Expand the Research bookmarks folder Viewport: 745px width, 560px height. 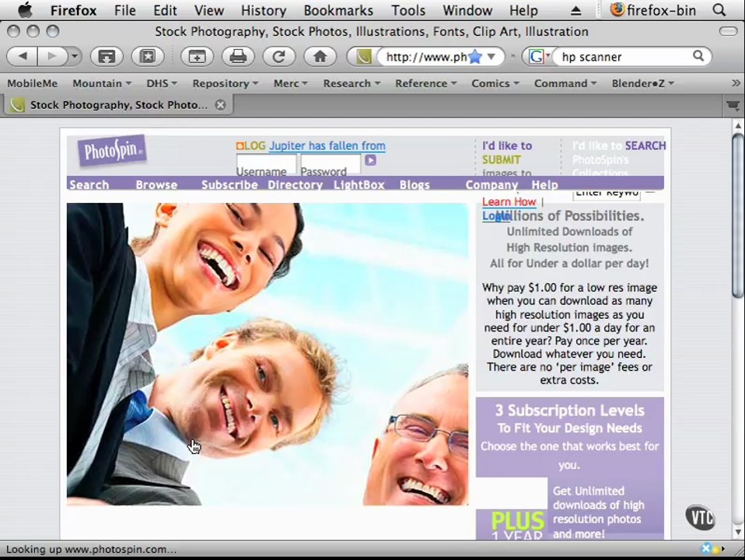point(352,83)
